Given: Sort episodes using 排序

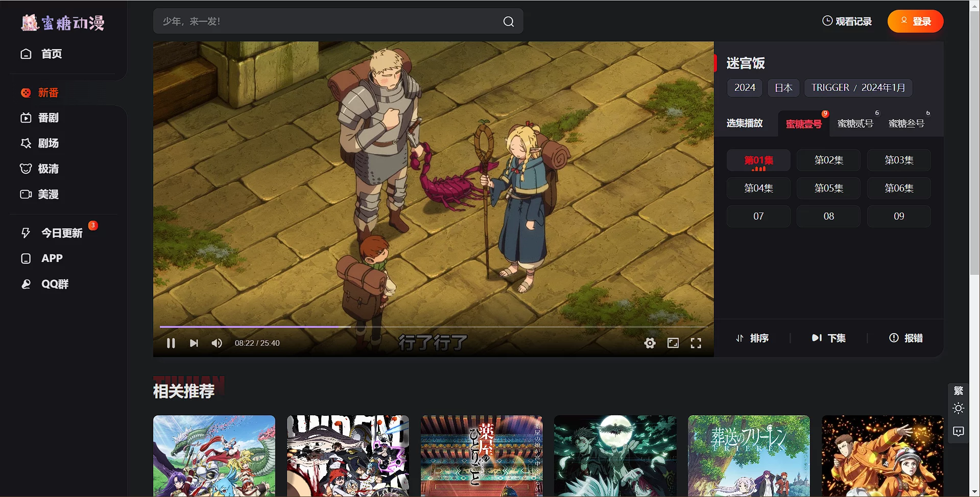Looking at the screenshot, I should click(752, 338).
